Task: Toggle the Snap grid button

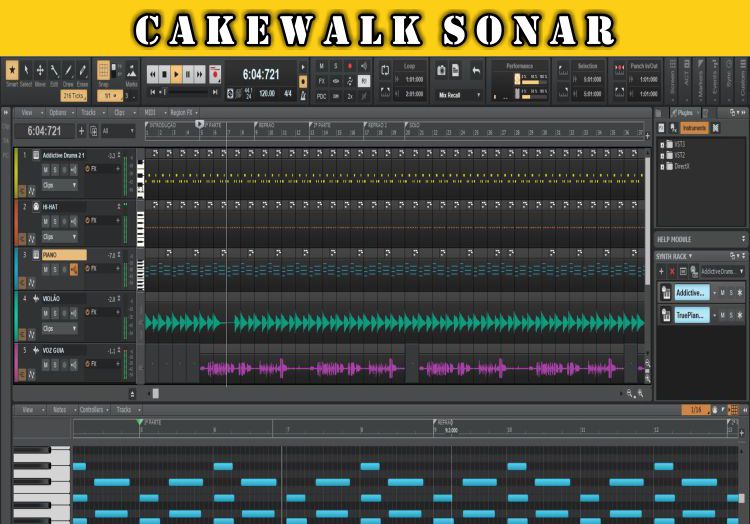Action: coord(103,70)
